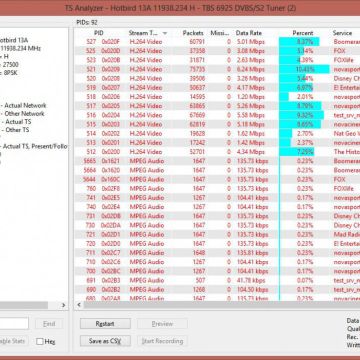Click packets cell 50637
This screenshot has height=360, width=360.
197,88
